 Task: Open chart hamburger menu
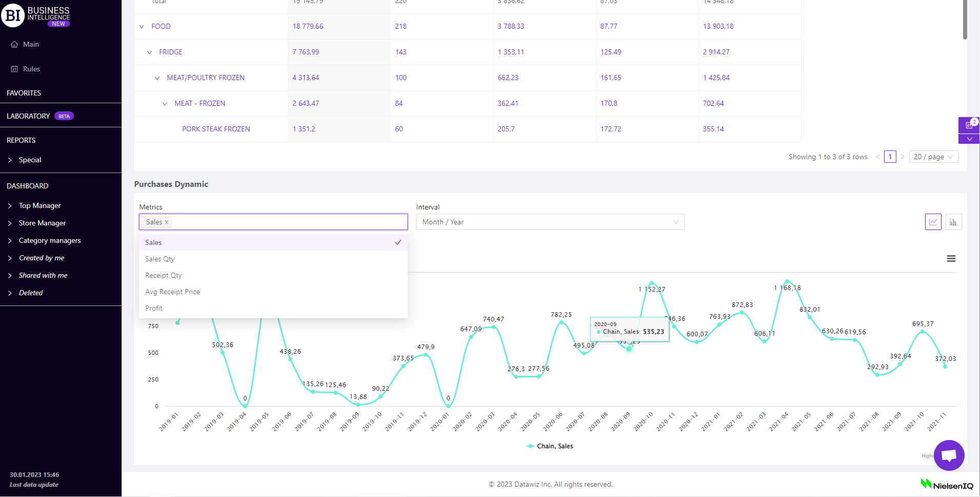tap(951, 259)
